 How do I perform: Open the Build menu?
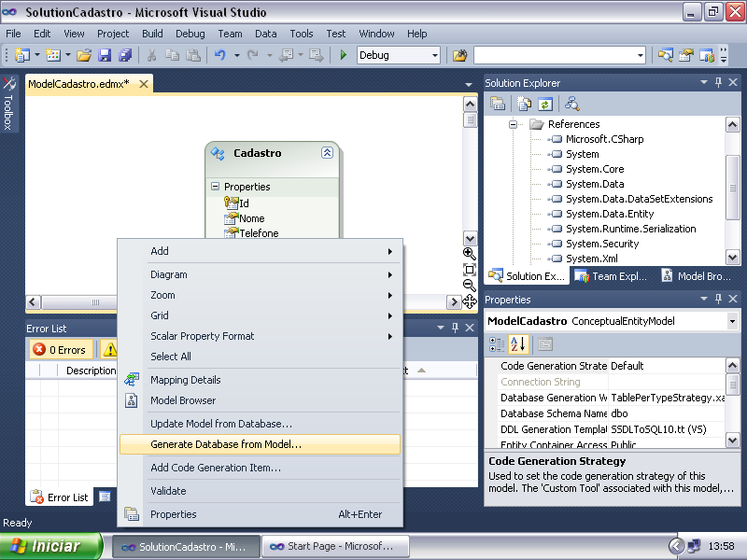tap(152, 34)
